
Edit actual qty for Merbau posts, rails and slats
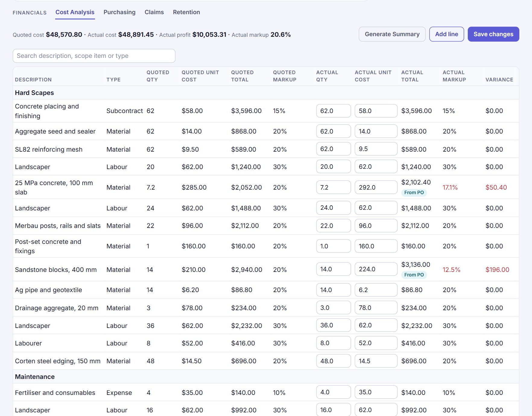pyautogui.click(x=334, y=226)
